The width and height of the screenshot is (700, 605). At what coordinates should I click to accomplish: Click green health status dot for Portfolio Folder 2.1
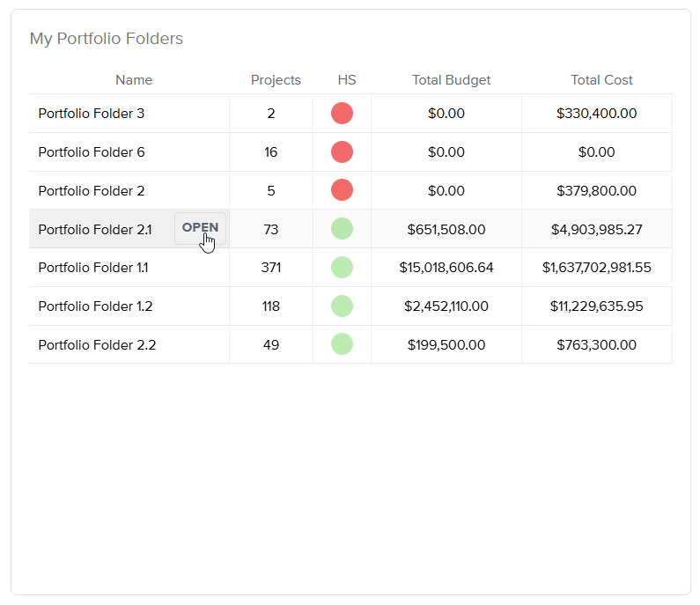click(342, 229)
